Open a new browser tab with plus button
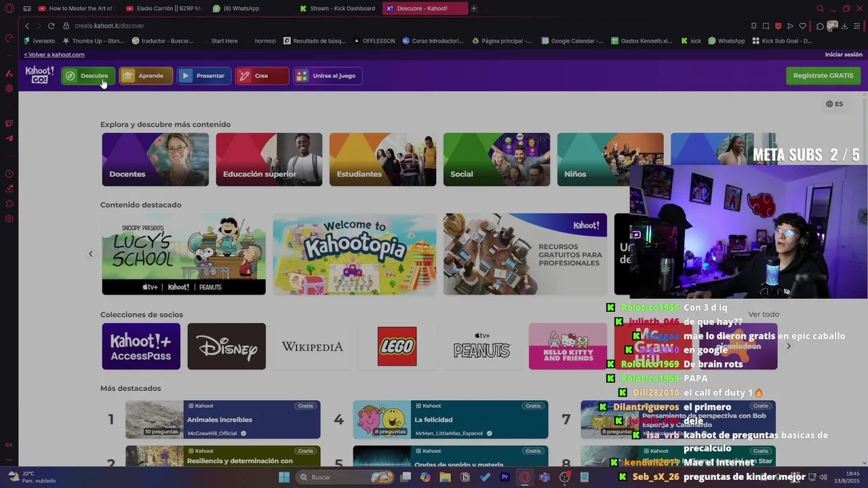The image size is (868, 488). (x=474, y=8)
